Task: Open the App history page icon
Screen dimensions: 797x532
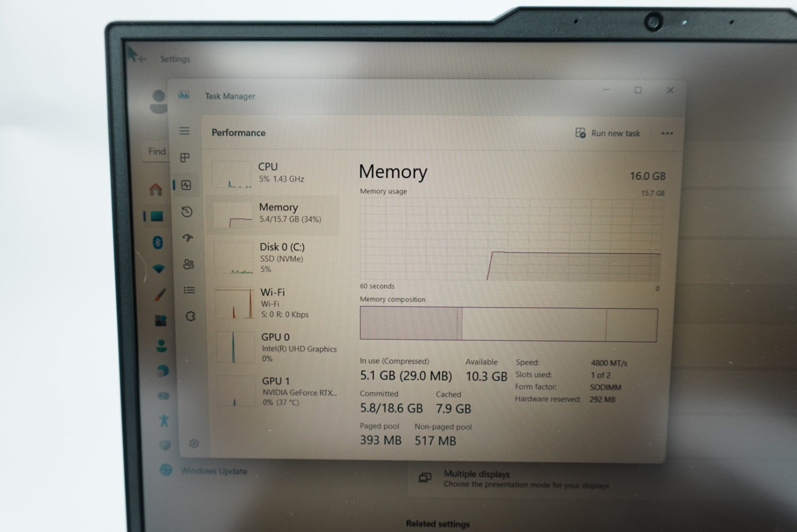Action: (186, 212)
